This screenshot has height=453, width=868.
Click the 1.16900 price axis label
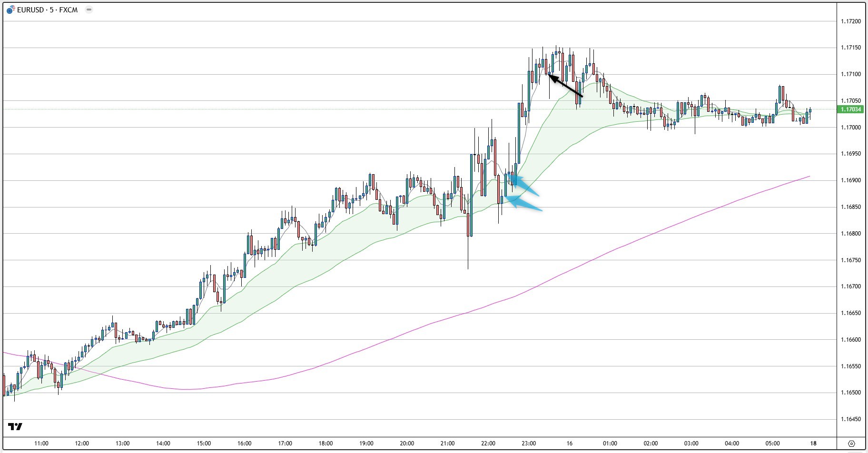click(x=851, y=180)
